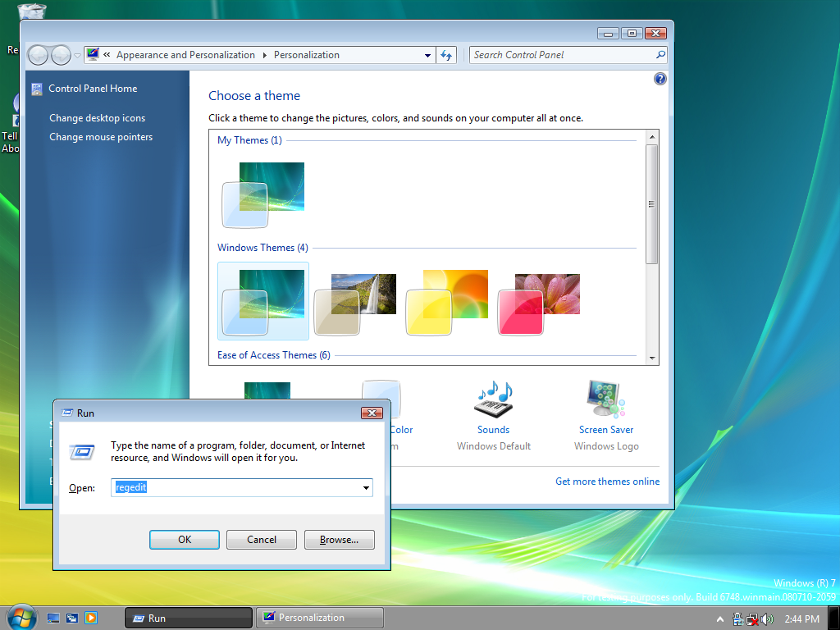Click the Open text field in Run
This screenshot has width=840, height=630.
point(235,487)
